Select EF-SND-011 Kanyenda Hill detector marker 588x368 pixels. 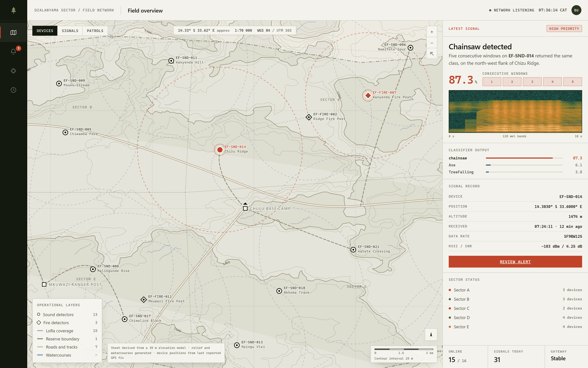(171, 61)
